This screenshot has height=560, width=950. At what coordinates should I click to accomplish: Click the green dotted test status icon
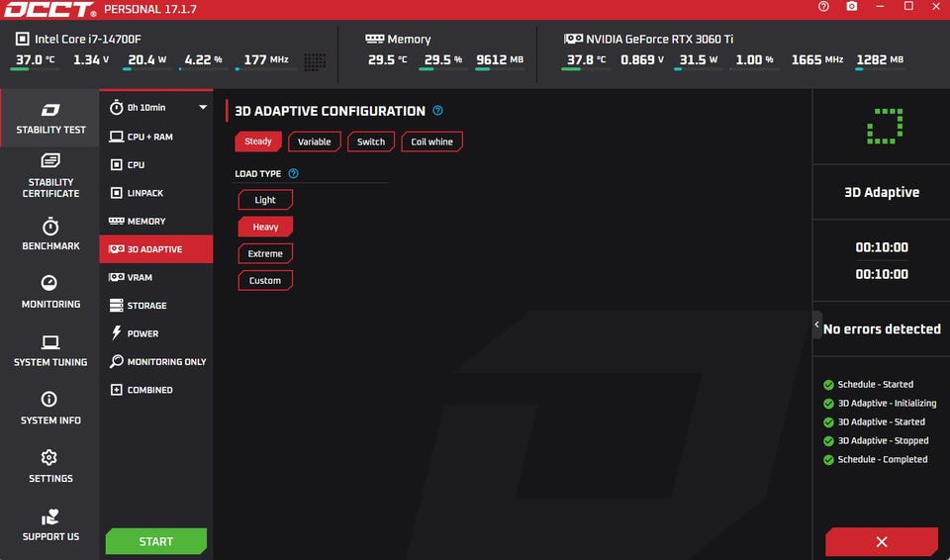(x=885, y=126)
